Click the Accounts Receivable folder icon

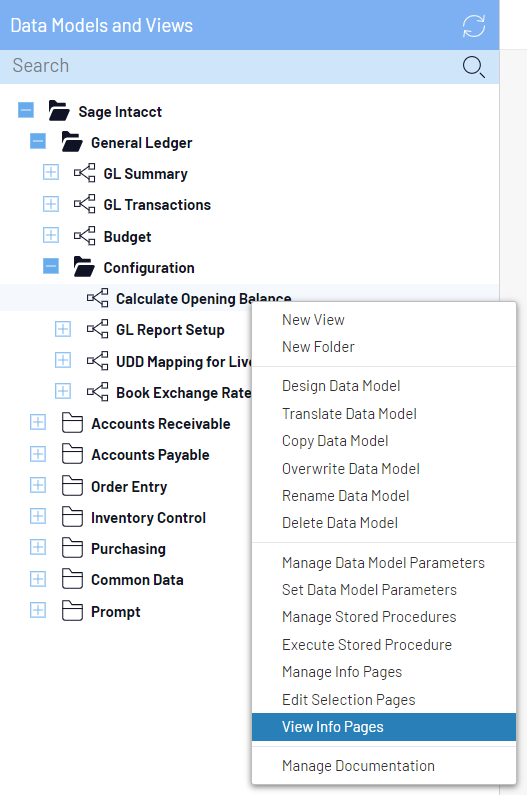click(72, 423)
